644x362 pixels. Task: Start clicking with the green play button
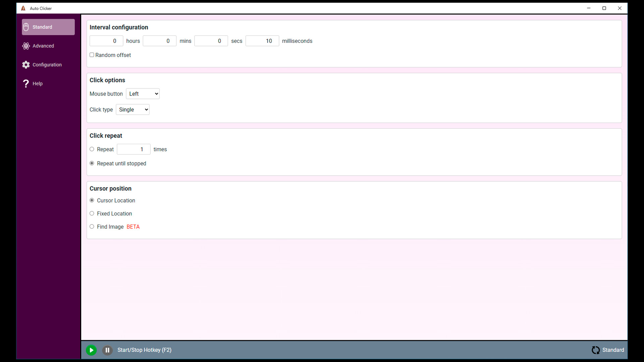pyautogui.click(x=91, y=350)
